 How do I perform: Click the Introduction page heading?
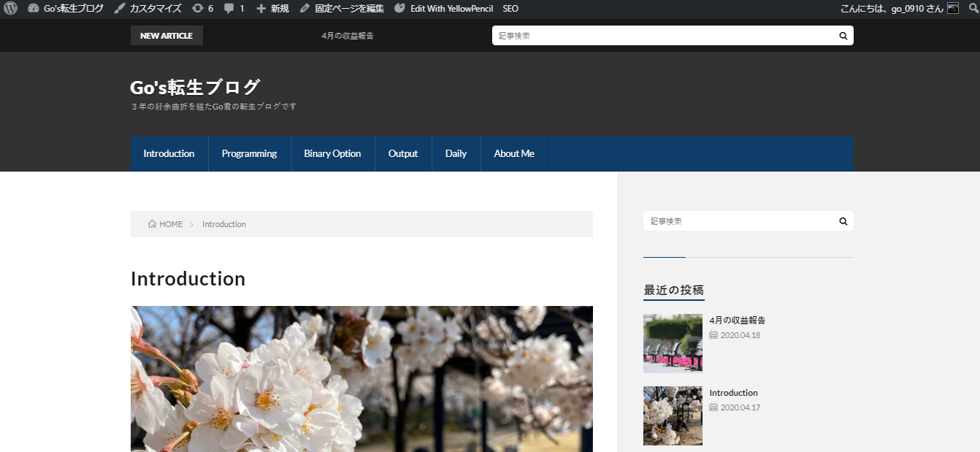188,279
